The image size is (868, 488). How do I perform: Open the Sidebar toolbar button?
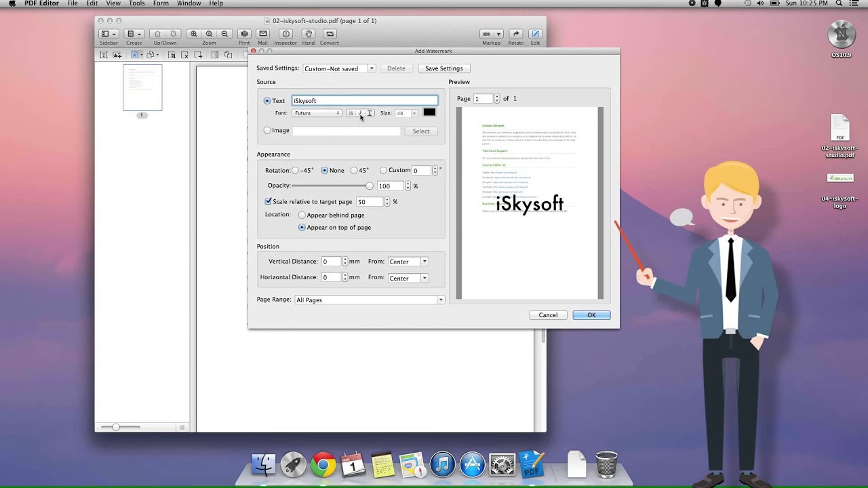[108, 34]
